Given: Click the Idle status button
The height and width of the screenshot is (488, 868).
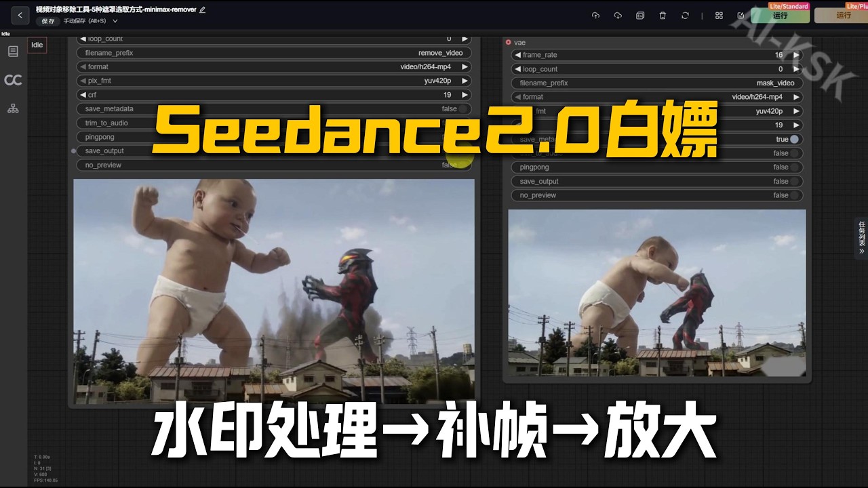Looking at the screenshot, I should point(37,45).
